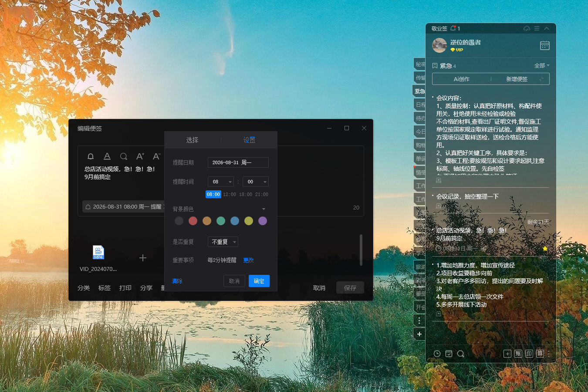Confirm reminder with the blue 确定 button
588x392 pixels.
pos(259,281)
